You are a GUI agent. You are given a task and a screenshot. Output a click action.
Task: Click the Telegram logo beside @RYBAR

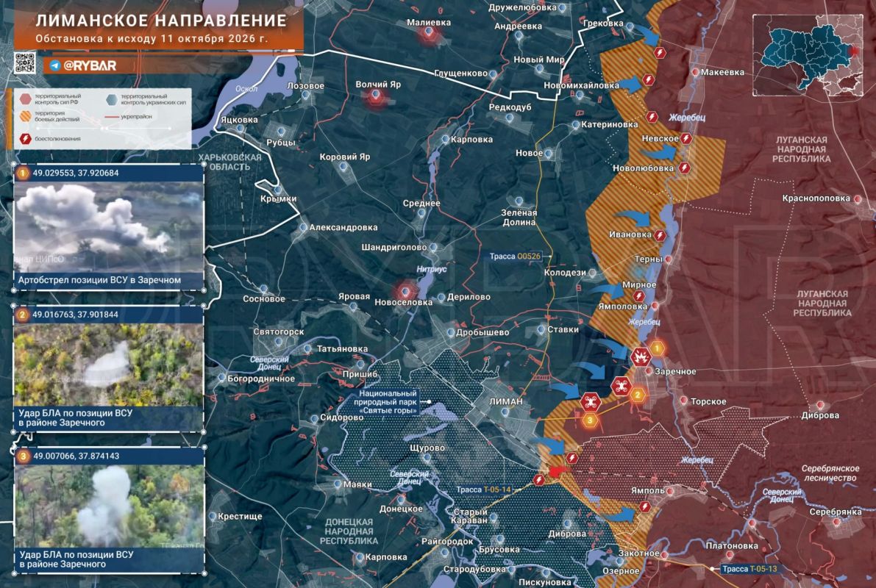pos(54,66)
